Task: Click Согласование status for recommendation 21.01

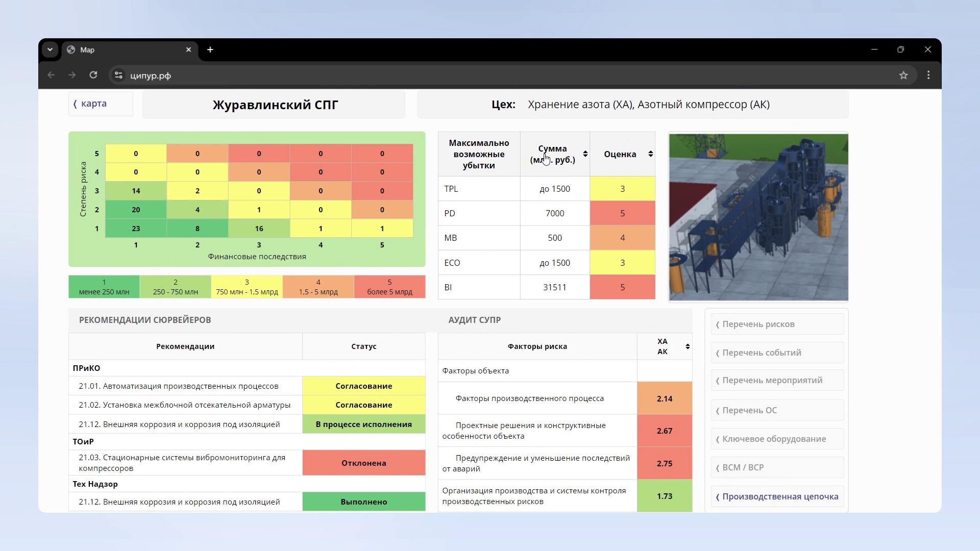Action: pyautogui.click(x=364, y=386)
